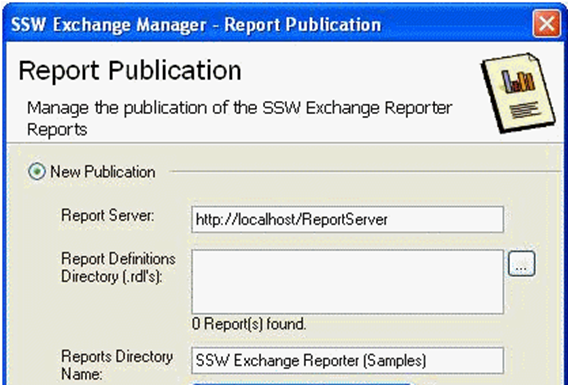Click the 'Reports Directory Name:' label
The width and height of the screenshot is (569, 386).
click(117, 365)
